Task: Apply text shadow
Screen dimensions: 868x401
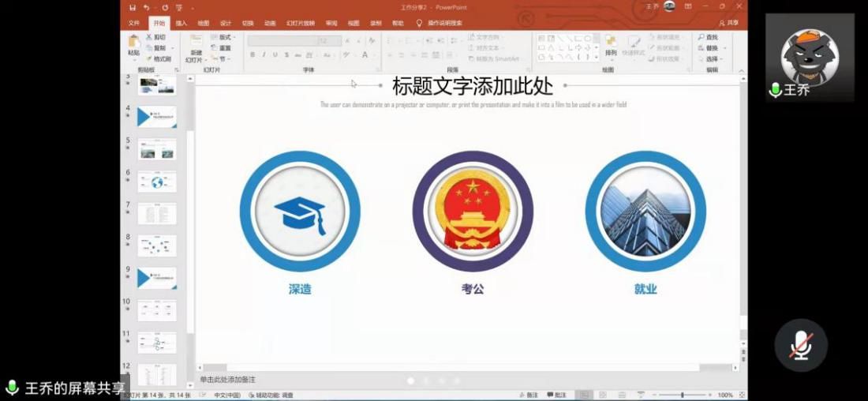Action: [286, 54]
